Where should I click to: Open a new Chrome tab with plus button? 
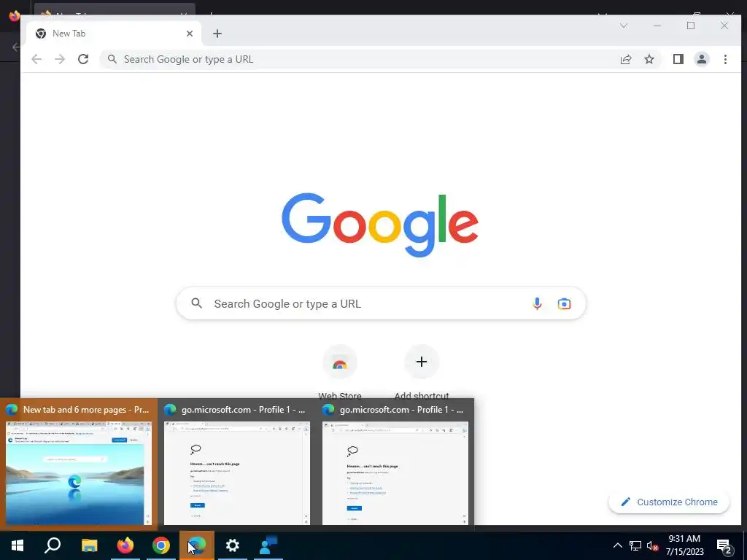point(217,34)
